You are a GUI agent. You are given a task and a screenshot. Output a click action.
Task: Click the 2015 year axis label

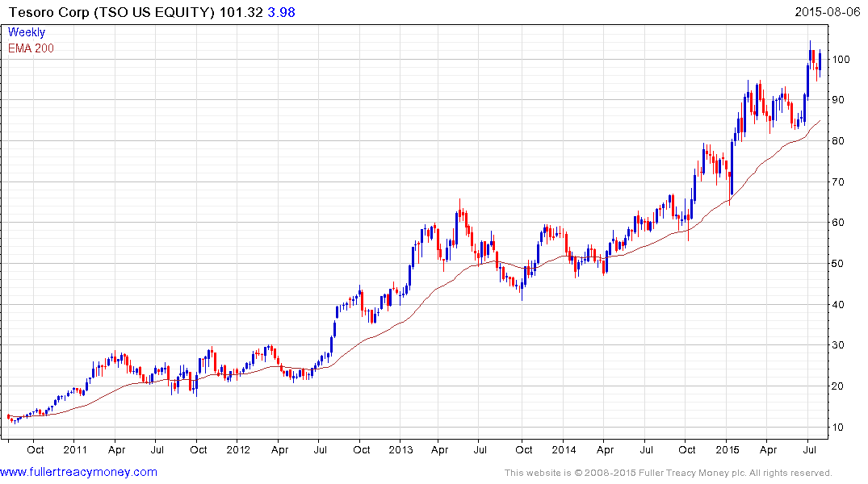(728, 449)
